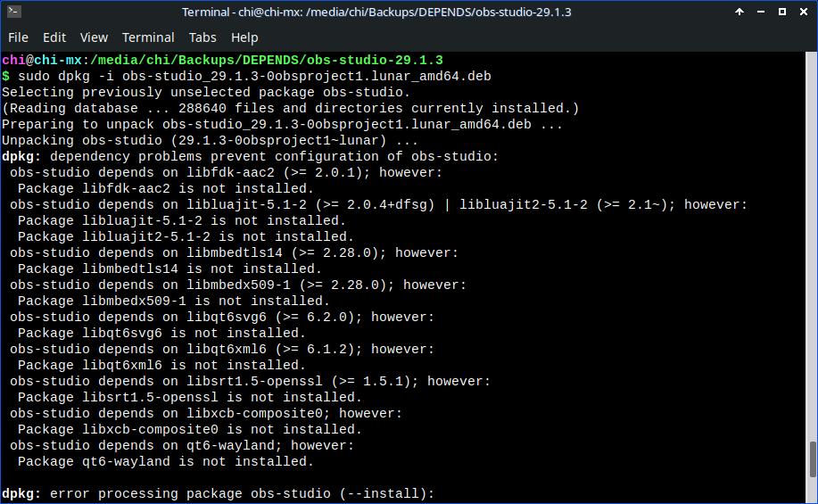The image size is (818, 504).
Task: Click 'Package qt6-wayland is not installed.'
Action: pos(166,462)
